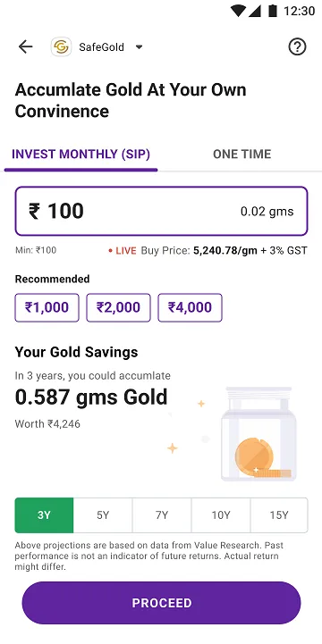Tap the back arrow icon
The height and width of the screenshot is (644, 322).
[x=25, y=46]
